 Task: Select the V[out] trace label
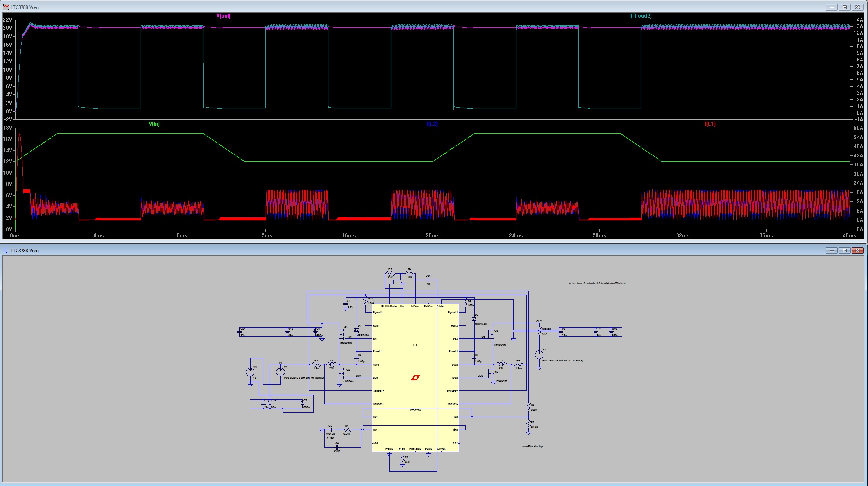point(223,16)
